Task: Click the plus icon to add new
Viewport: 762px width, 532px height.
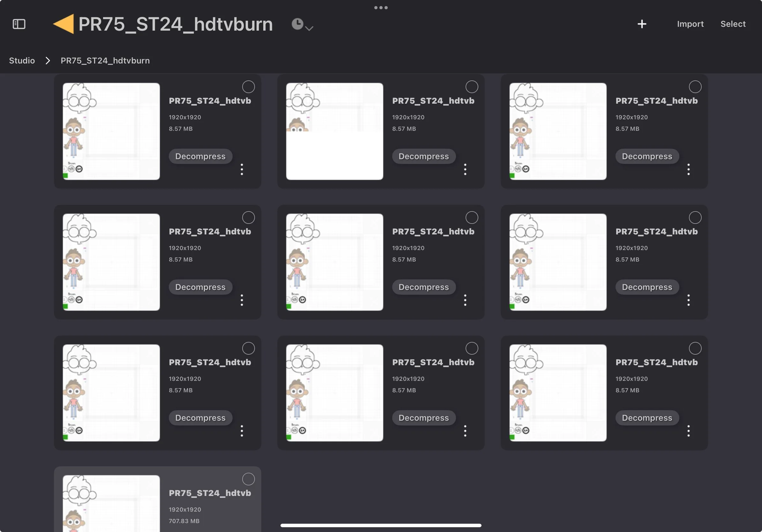Action: point(641,24)
